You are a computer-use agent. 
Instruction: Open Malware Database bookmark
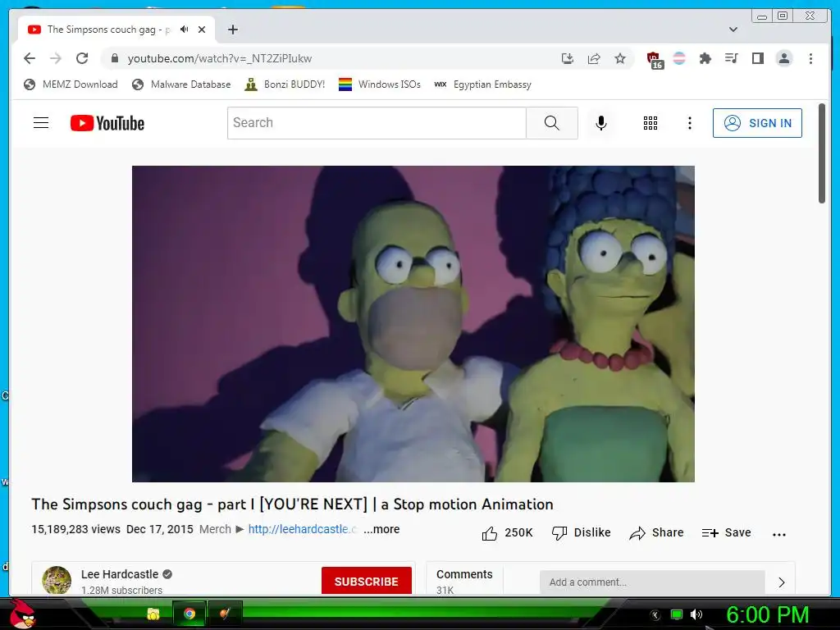pyautogui.click(x=181, y=84)
